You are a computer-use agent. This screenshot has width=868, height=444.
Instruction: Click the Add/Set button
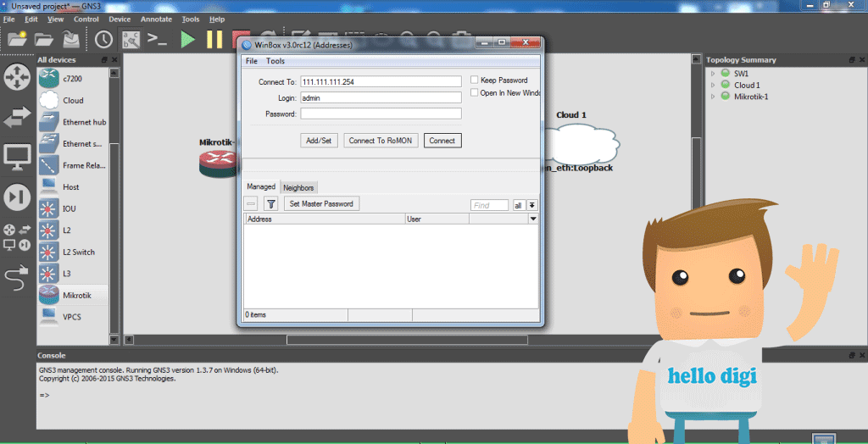coord(319,141)
